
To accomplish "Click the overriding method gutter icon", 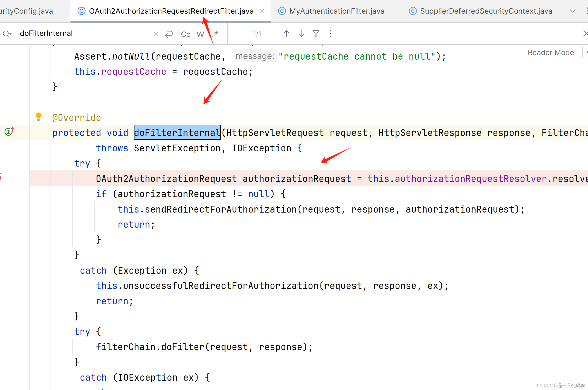I will click(x=10, y=131).
